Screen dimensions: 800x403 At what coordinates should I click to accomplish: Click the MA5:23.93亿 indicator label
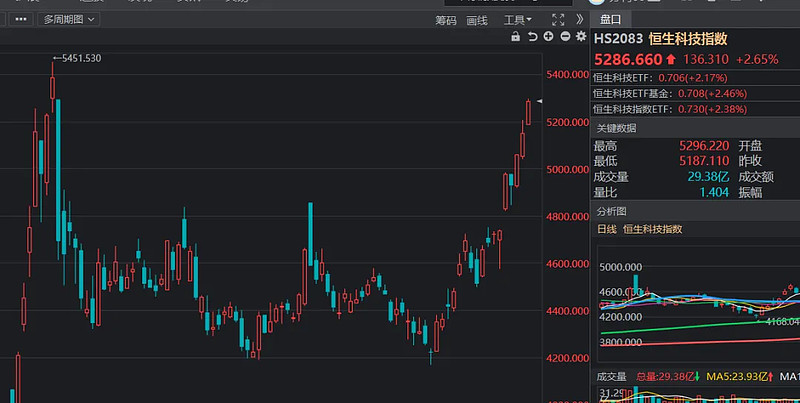(x=740, y=377)
